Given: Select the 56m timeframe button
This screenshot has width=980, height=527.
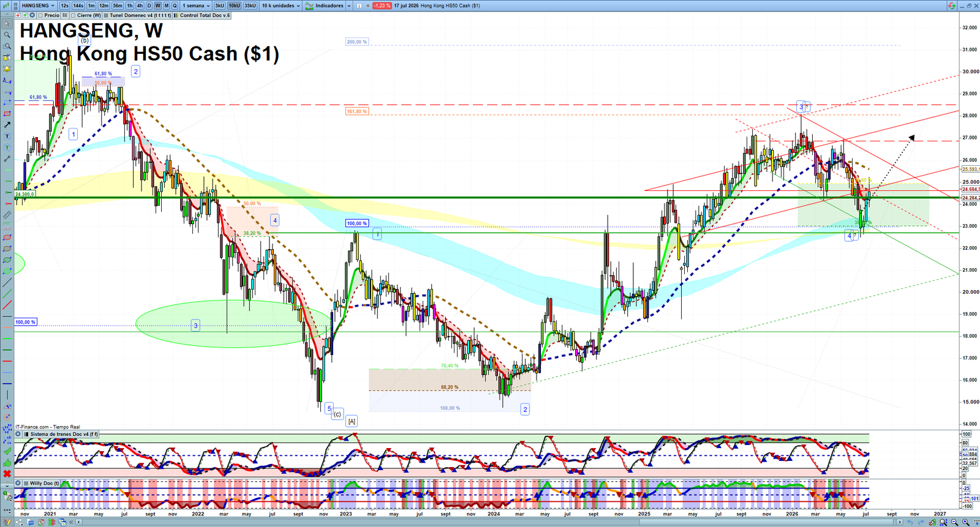Looking at the screenshot, I should click(117, 6).
